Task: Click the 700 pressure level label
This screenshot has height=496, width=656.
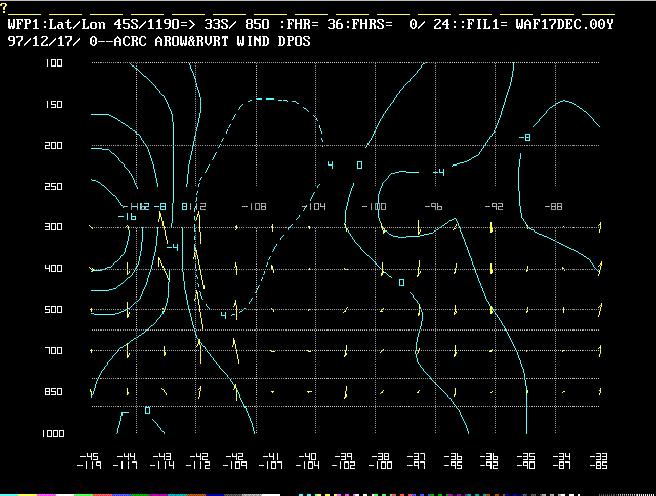Action: click(54, 350)
